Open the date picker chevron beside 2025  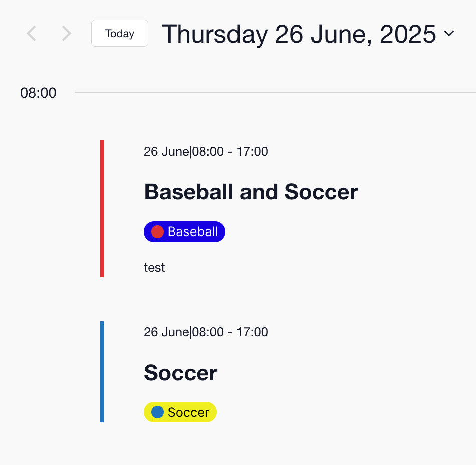[x=449, y=34]
